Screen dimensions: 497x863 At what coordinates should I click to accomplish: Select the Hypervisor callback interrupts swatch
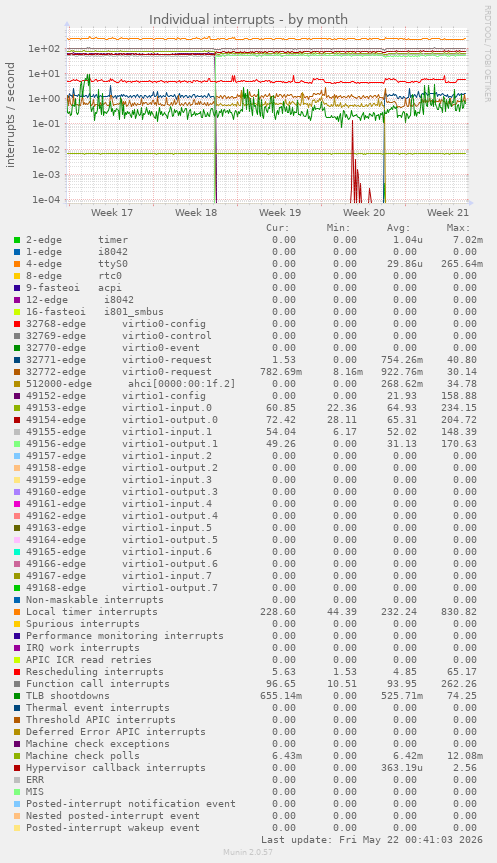coord(17,768)
